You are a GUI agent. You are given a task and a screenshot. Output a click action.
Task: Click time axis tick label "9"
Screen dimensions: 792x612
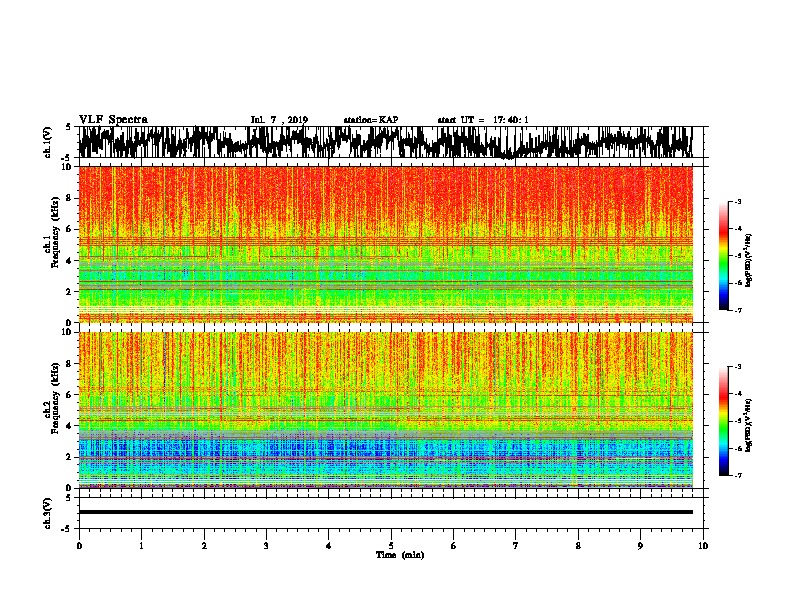[x=640, y=546]
